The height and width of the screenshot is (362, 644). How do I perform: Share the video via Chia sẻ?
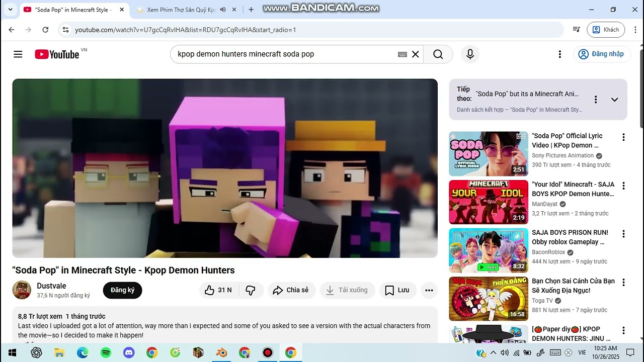pos(291,290)
